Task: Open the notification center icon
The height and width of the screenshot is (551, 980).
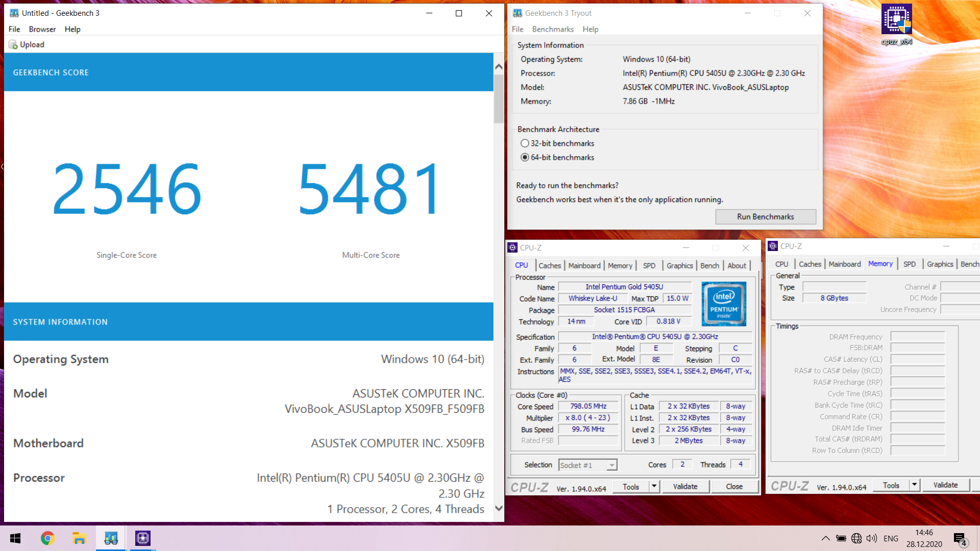Action: (x=960, y=539)
